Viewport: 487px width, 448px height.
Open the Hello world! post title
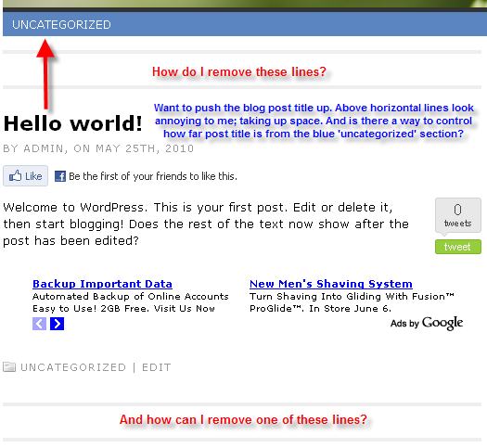(x=72, y=123)
